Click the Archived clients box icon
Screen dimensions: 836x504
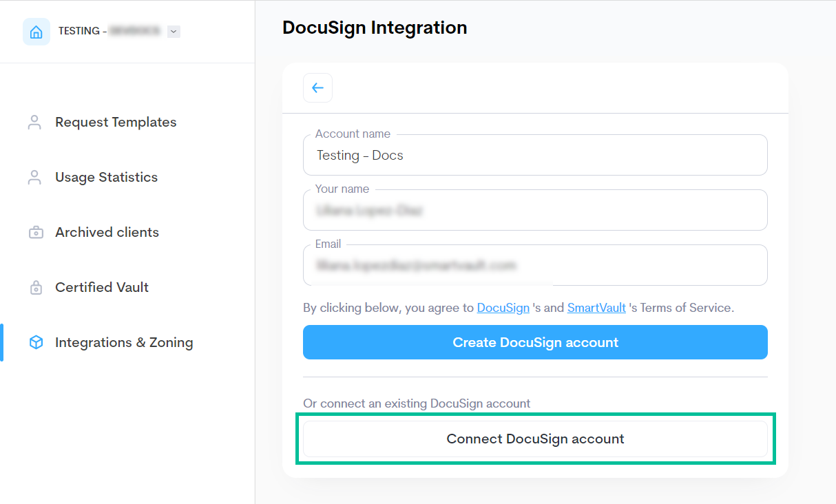coord(35,232)
